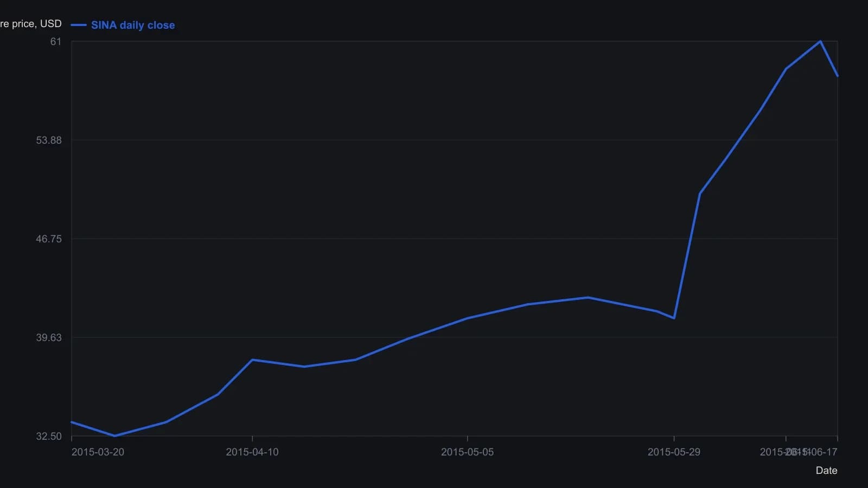
Task: Select the 2015-04-10 x-axis label
Action: [x=252, y=452]
